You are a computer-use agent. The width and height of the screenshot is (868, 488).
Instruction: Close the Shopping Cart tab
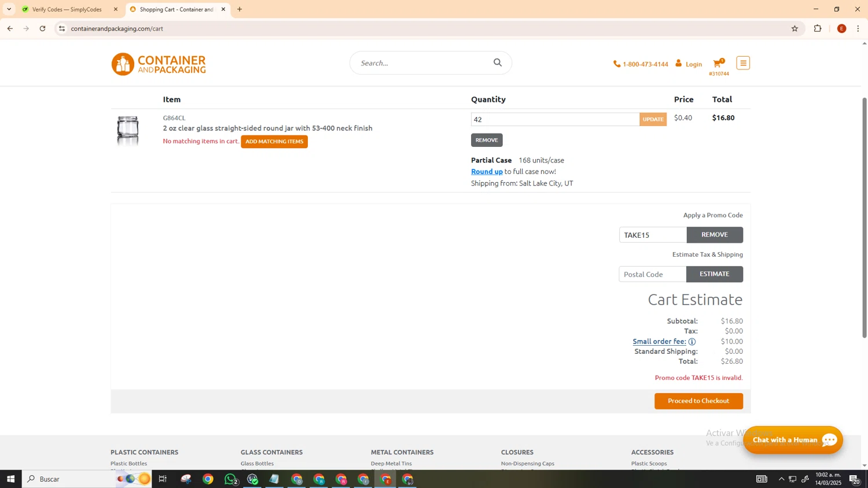tap(223, 9)
